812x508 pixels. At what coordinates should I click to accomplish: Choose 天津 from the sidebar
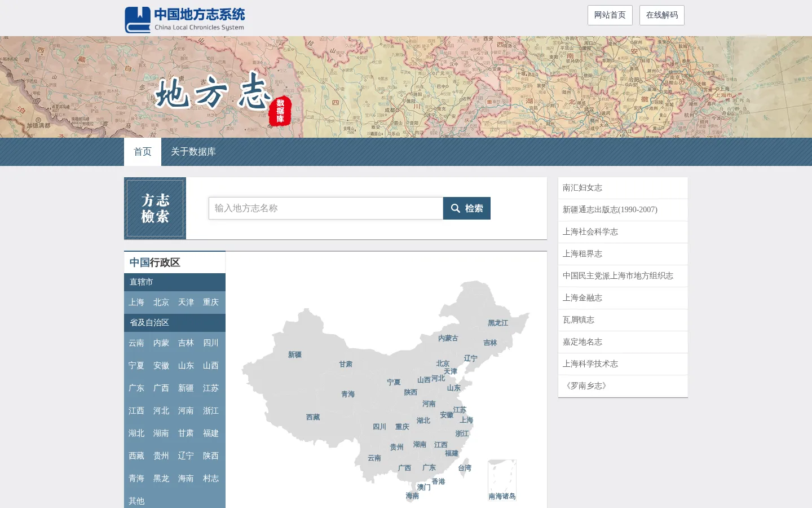[x=186, y=303]
